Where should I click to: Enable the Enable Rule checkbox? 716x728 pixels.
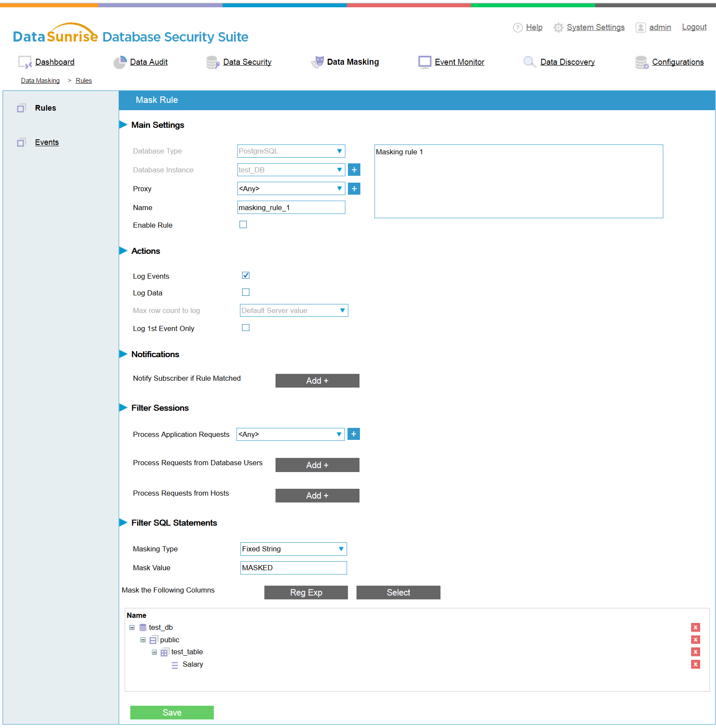(x=243, y=225)
